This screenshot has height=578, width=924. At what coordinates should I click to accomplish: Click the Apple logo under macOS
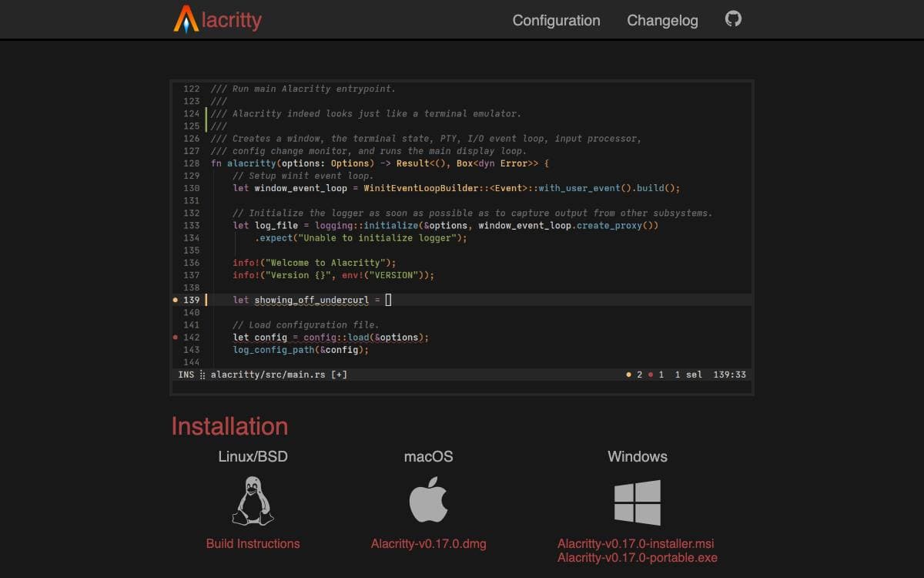tap(428, 499)
